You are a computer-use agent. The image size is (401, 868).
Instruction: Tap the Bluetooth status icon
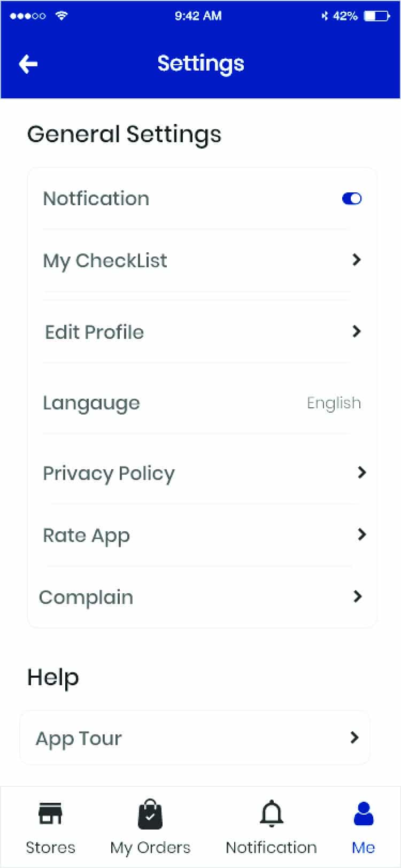(324, 16)
